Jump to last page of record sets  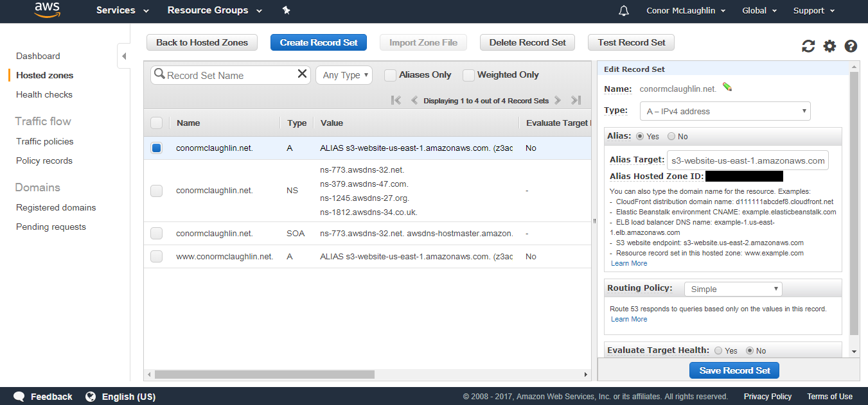576,100
